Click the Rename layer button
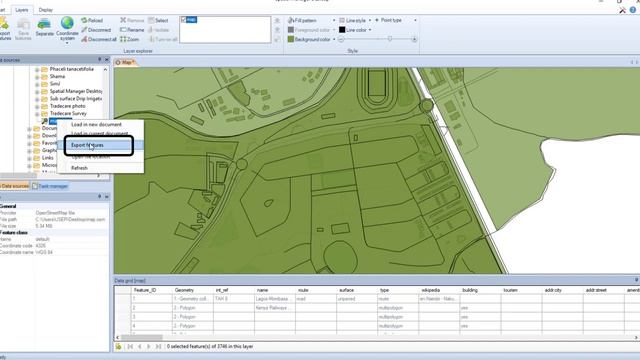The image size is (640, 360). click(132, 30)
